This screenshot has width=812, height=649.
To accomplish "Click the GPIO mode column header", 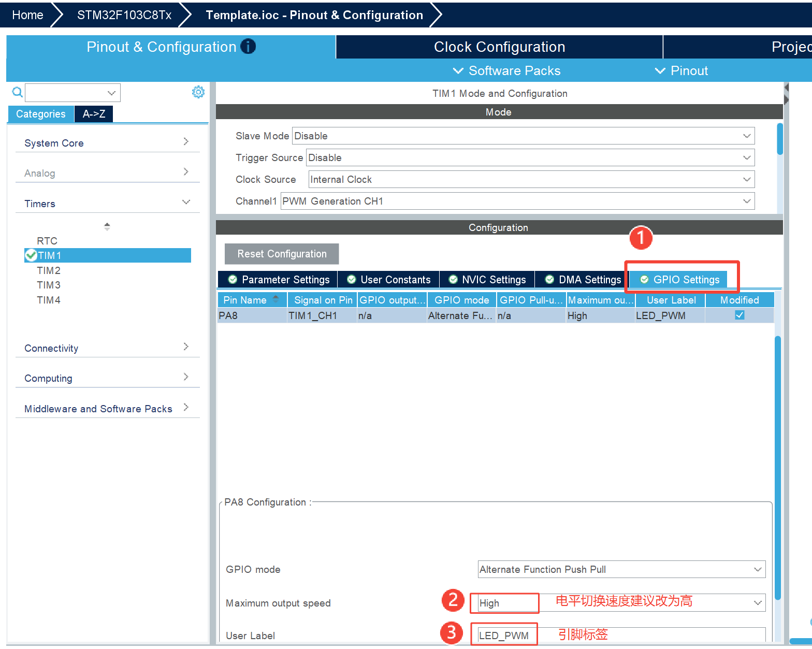I will (x=462, y=300).
